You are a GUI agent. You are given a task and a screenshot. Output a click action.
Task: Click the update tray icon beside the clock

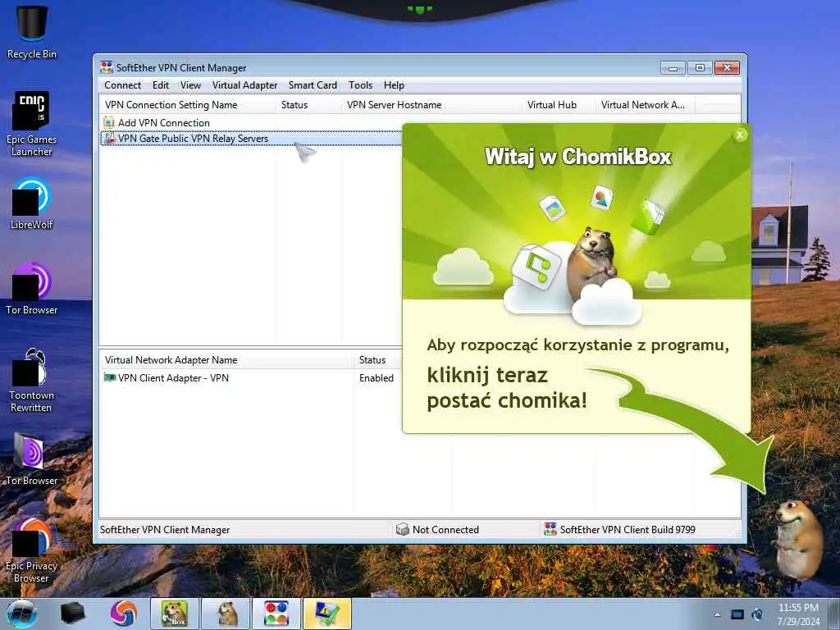[757, 614]
